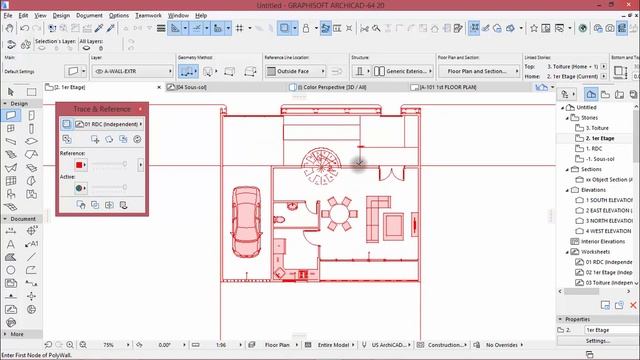
Task: Open the File menu
Action: (8, 16)
